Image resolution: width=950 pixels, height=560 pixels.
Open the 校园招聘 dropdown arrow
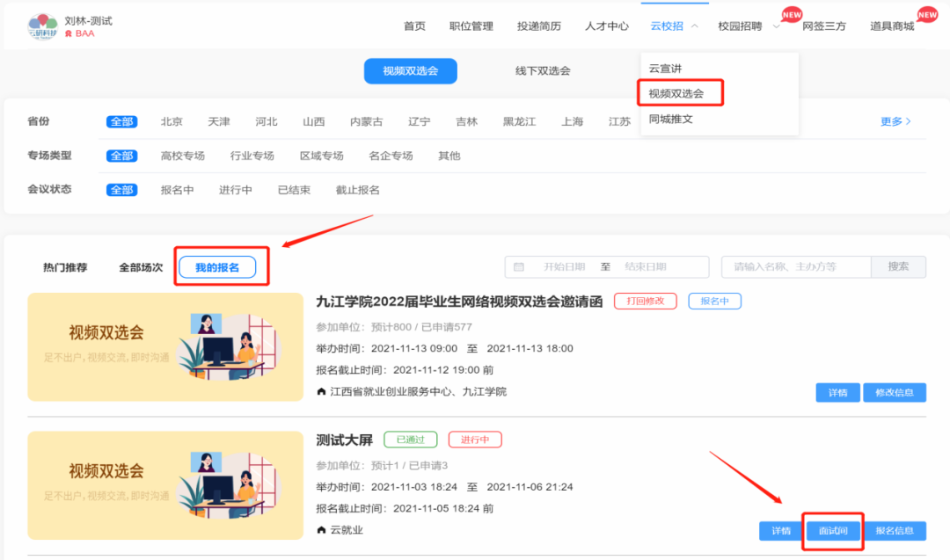coord(776,26)
